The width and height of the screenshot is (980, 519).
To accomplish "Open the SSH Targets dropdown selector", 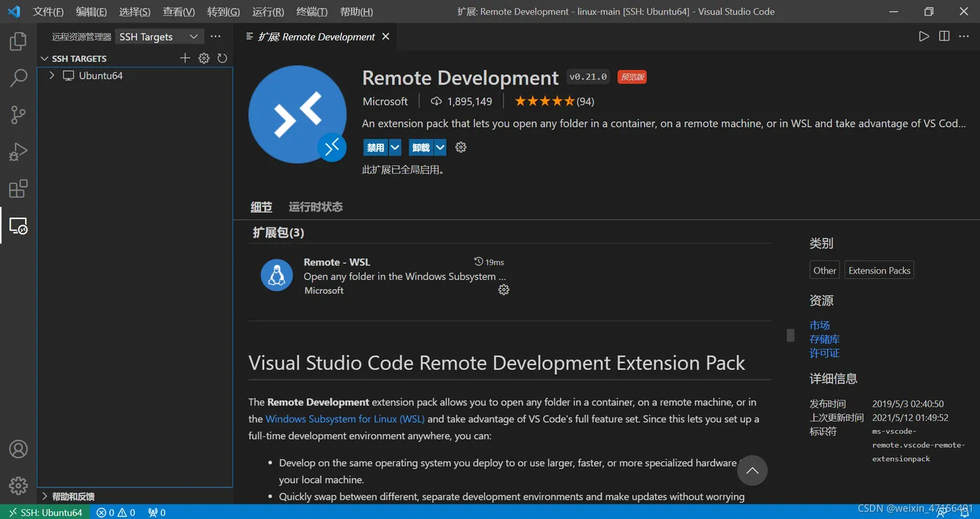I will point(159,36).
